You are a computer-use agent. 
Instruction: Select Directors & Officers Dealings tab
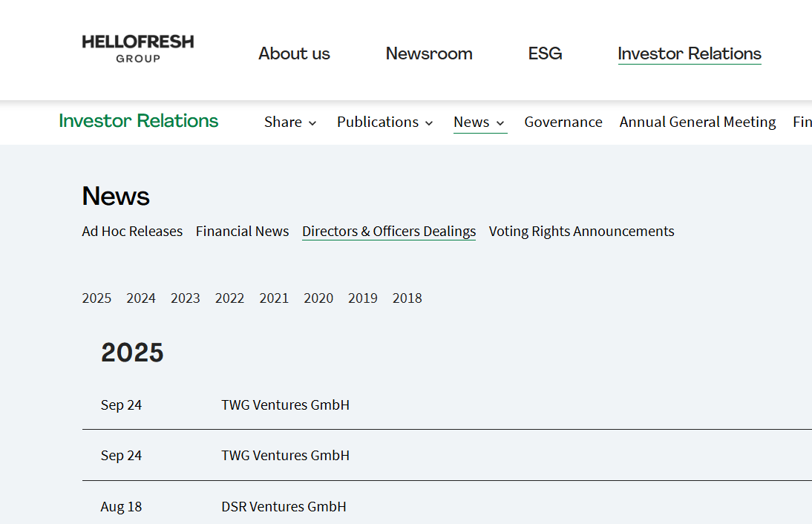click(388, 232)
